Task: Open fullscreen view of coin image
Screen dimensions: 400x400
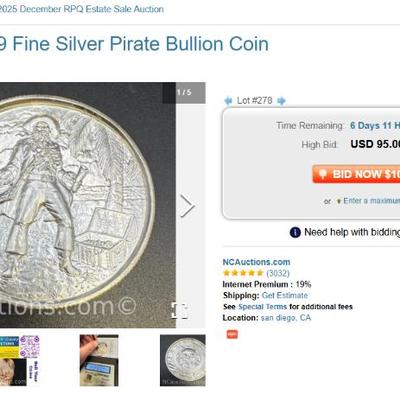Action: pos(180,311)
